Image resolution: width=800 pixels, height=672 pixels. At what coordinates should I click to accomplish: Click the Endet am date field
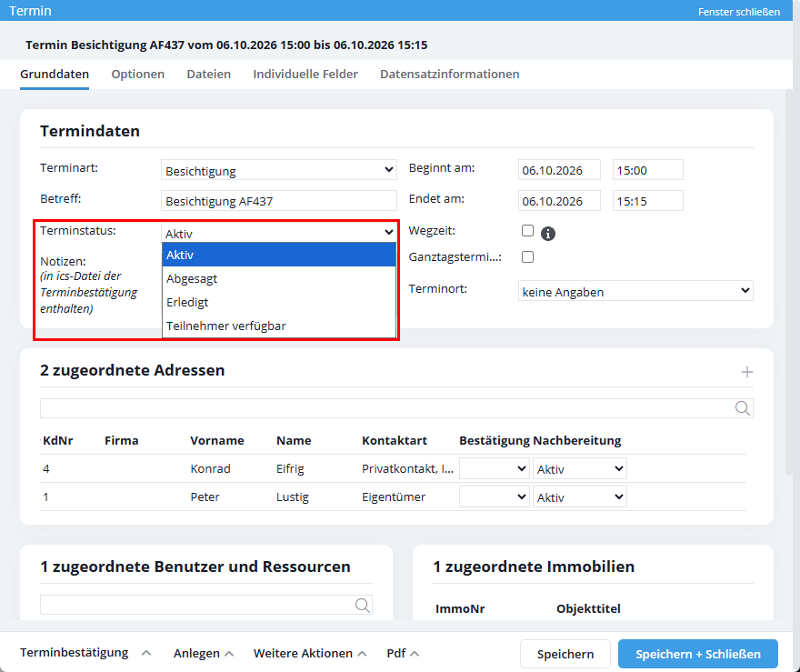[559, 201]
